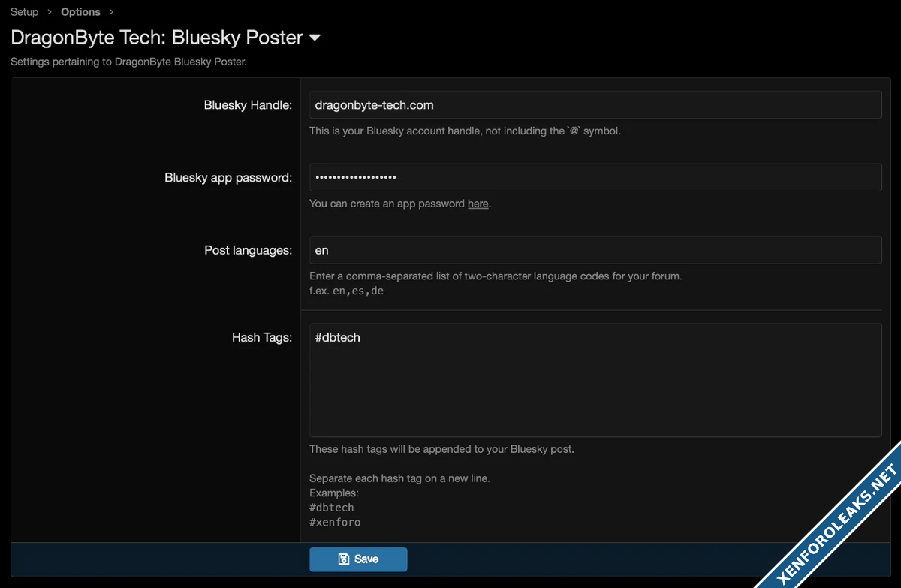The image size is (901, 588).
Task: Expand the dropdown arrow beside page title
Action: (315, 38)
